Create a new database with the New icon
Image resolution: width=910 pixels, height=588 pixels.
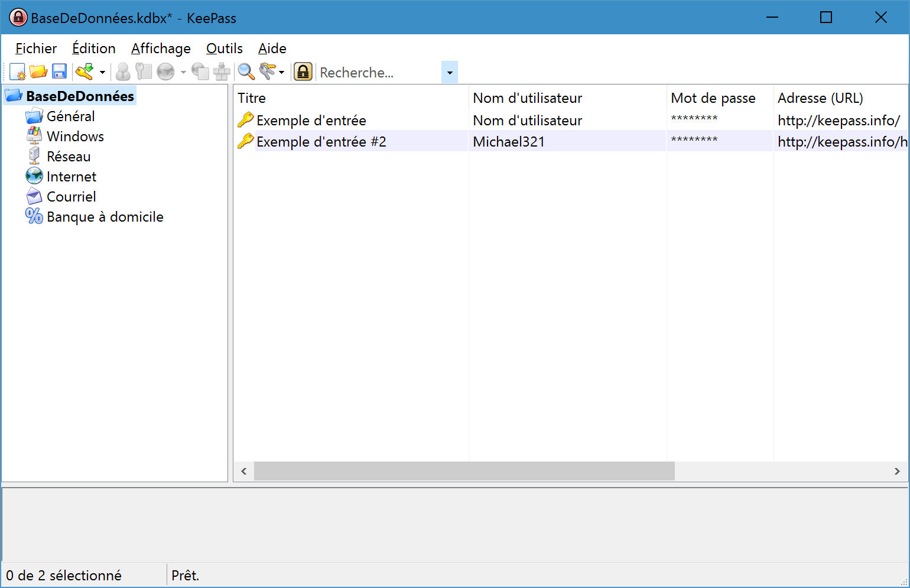tap(18, 72)
